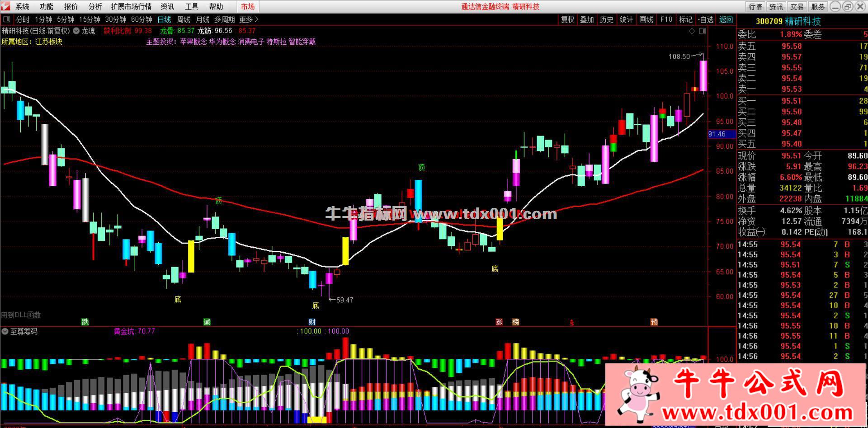Click the 标记 mark button
This screenshot has height=428, width=868.
pyautogui.click(x=686, y=19)
